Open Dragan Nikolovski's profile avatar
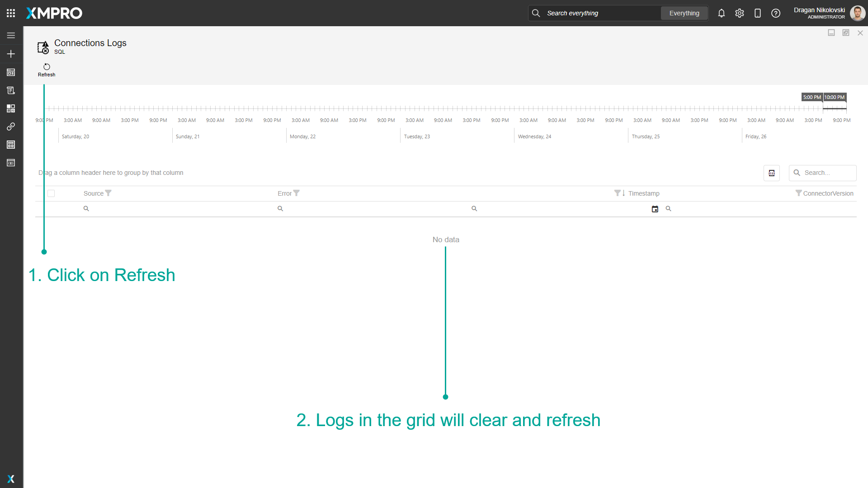This screenshot has width=868, height=488. pos(858,13)
